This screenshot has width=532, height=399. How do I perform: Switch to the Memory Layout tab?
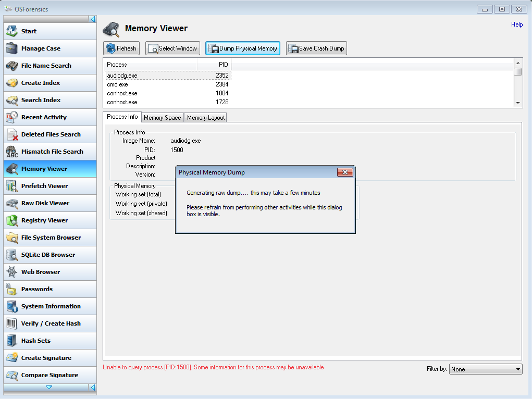click(206, 118)
